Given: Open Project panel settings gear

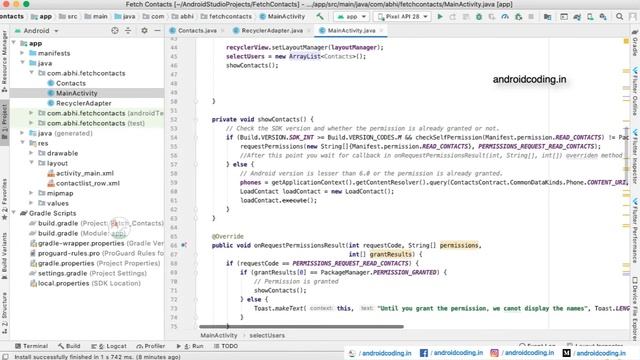Looking at the screenshot, I should (x=144, y=31).
